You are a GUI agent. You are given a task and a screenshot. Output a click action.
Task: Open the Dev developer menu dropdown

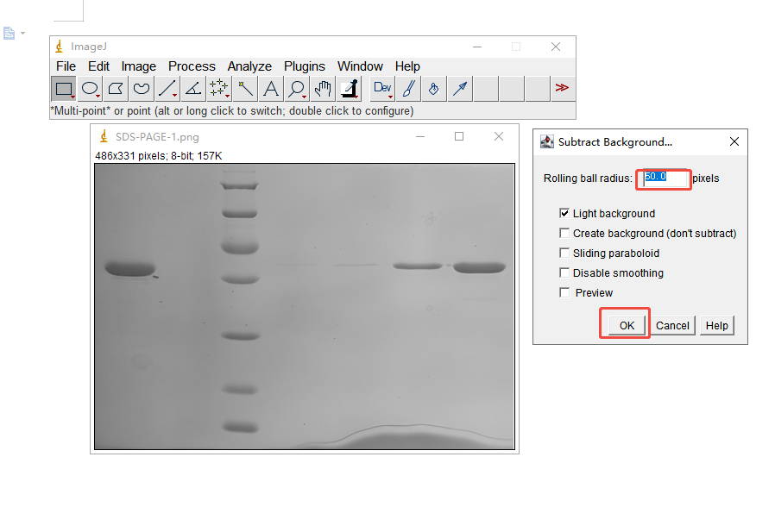(382, 88)
